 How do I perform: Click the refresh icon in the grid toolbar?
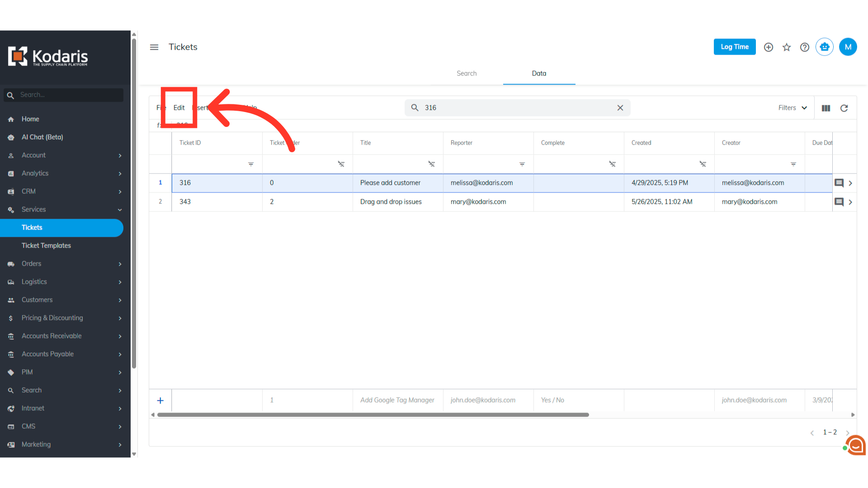coord(844,108)
